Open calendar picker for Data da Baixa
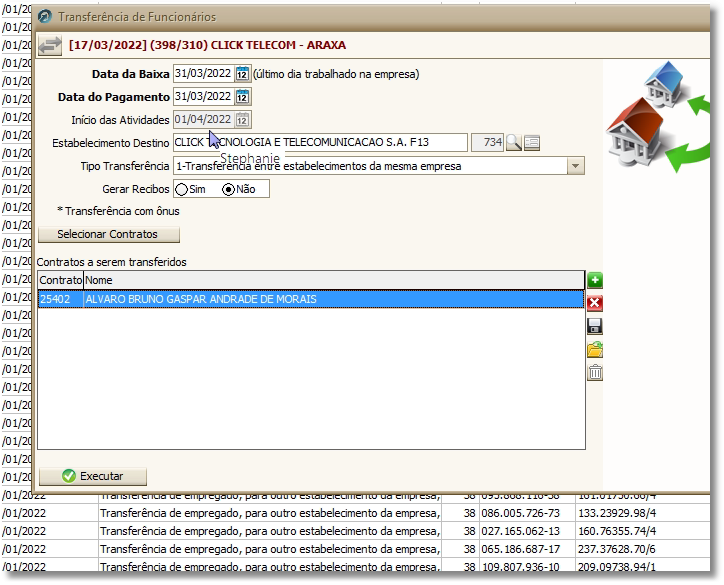The width and height of the screenshot is (724, 585). point(242,74)
